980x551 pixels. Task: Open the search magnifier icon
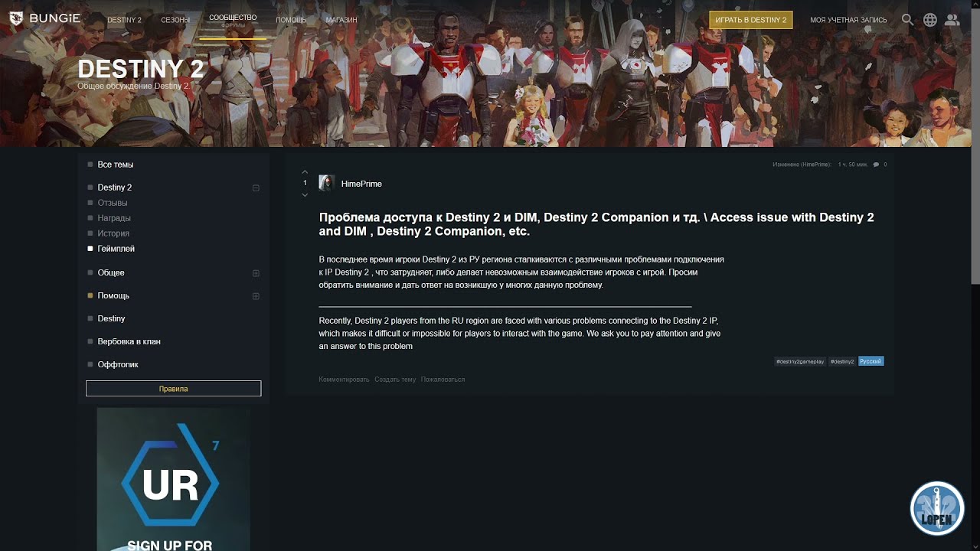coord(907,20)
